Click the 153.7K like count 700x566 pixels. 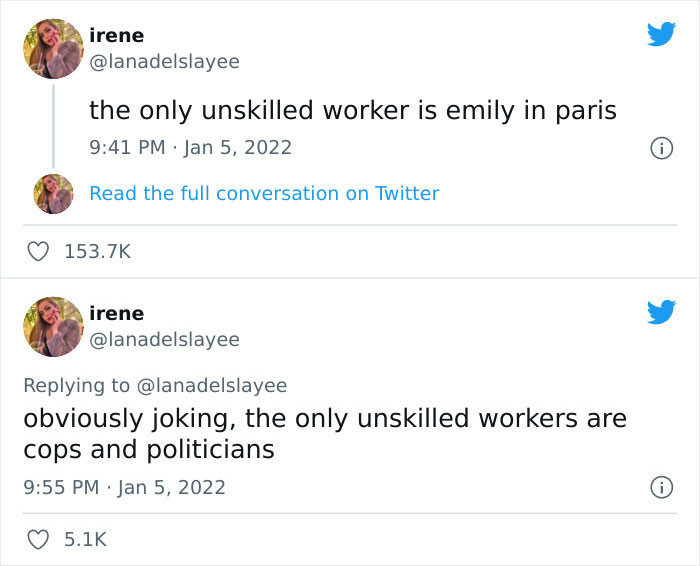pos(98,252)
